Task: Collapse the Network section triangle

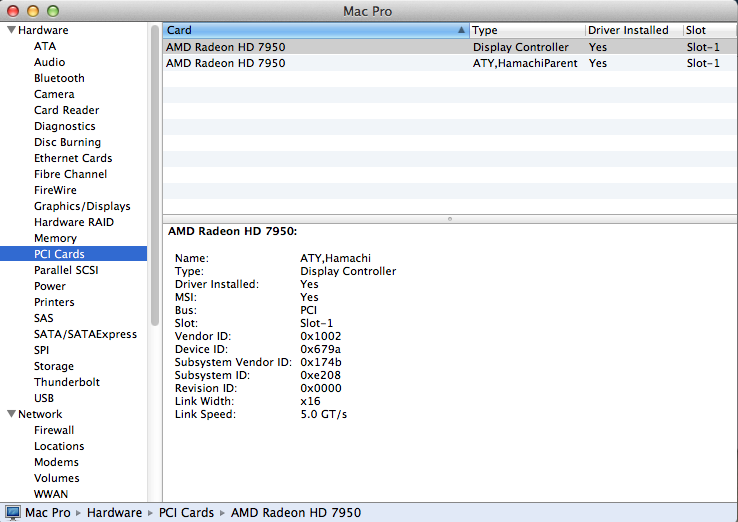Action: pos(11,414)
